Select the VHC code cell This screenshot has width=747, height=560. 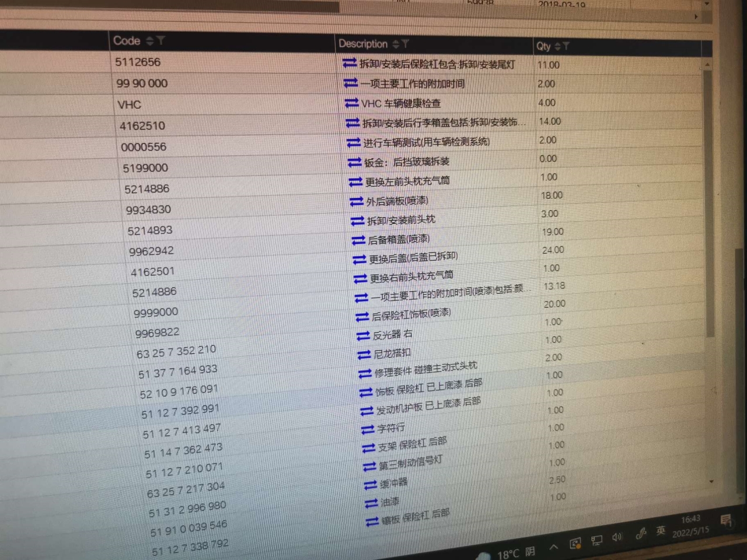click(129, 105)
